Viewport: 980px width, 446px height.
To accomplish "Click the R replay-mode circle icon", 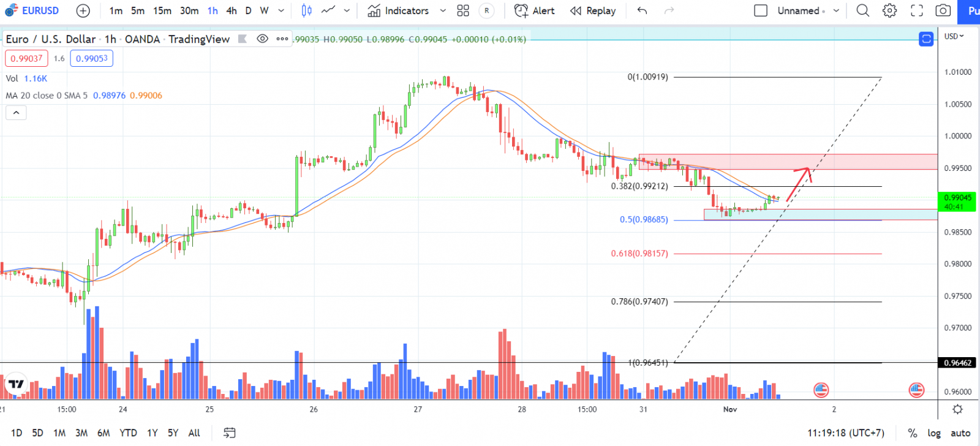I will (x=487, y=10).
